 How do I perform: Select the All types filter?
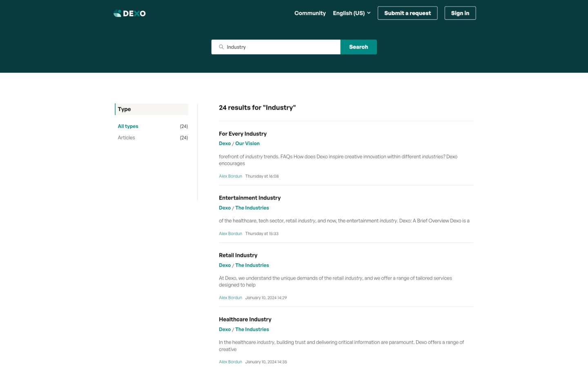pos(128,126)
